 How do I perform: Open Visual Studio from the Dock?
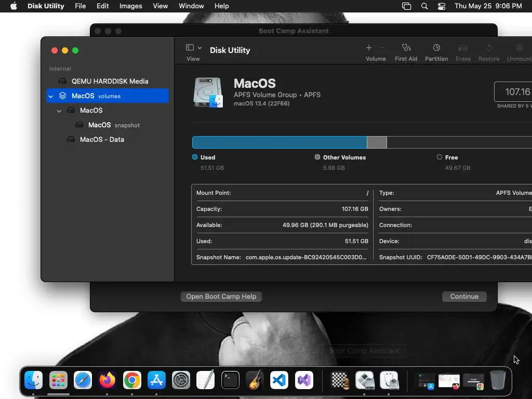[304, 380]
